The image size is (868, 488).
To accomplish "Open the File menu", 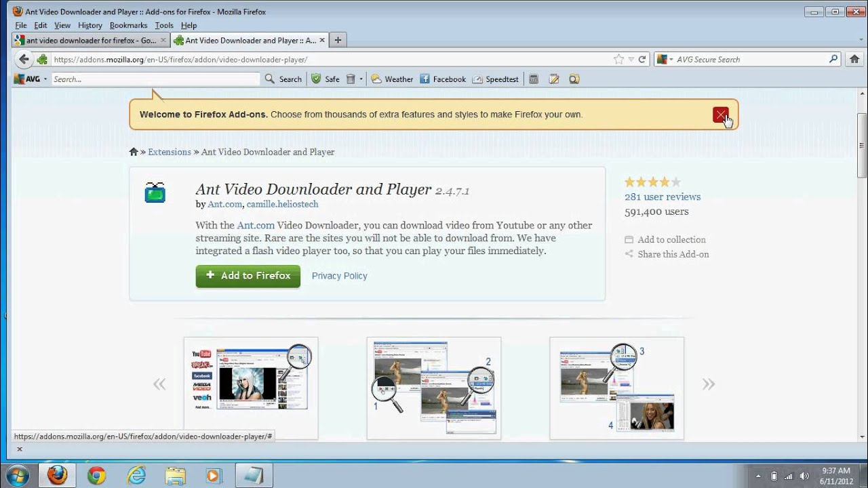I will point(21,25).
